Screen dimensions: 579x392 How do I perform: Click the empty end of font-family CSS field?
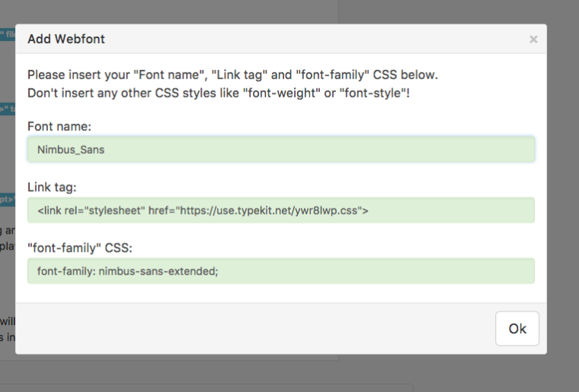[419, 272]
